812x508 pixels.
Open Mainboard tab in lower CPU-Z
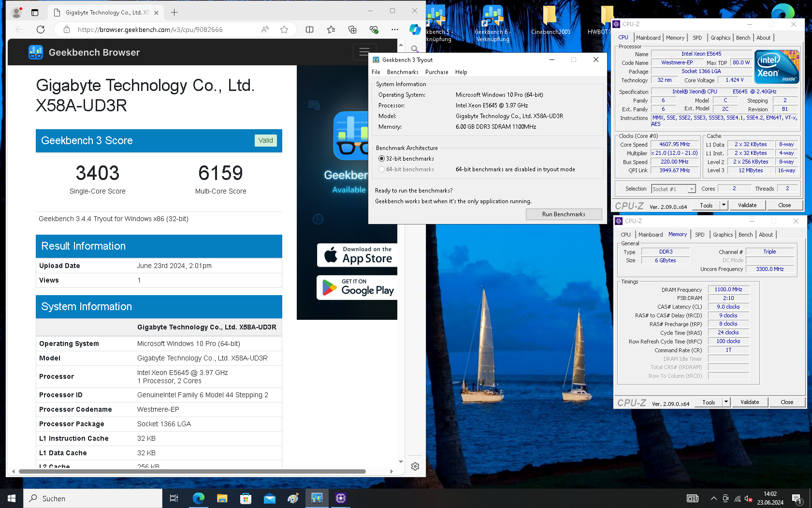coord(651,235)
